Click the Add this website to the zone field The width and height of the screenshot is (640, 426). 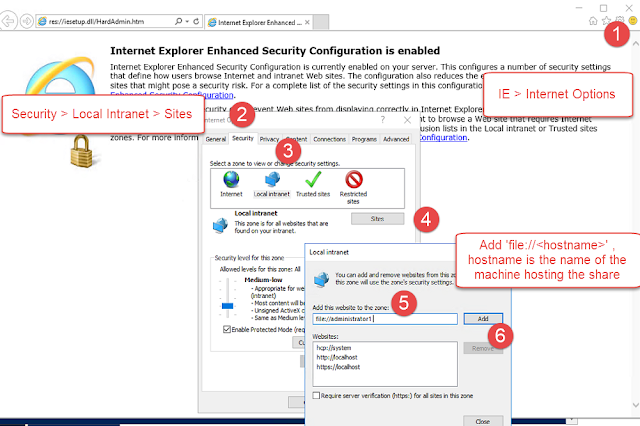385,319
